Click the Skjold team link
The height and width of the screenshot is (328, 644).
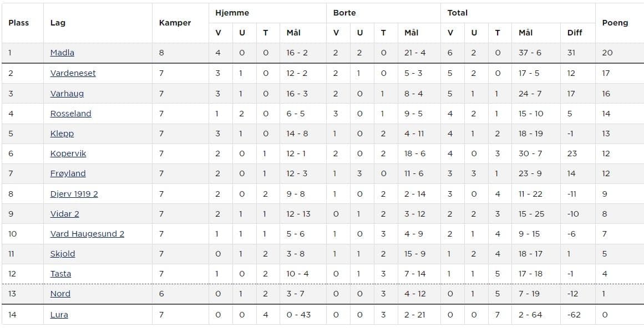click(62, 254)
